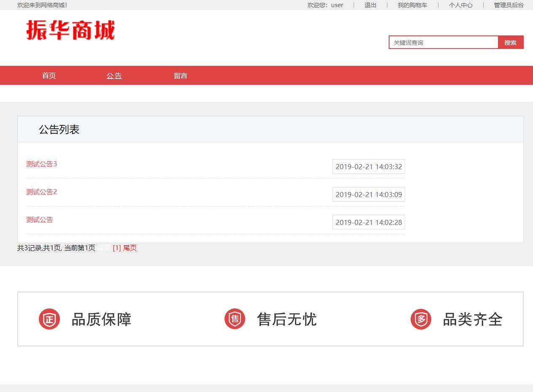Select page [1] in pagination
The width and height of the screenshot is (533, 392).
coord(116,248)
